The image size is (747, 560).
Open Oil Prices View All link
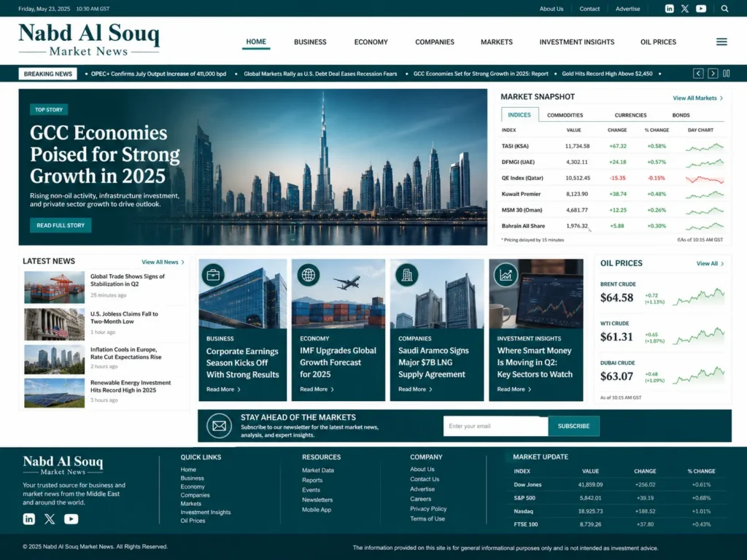711,263
